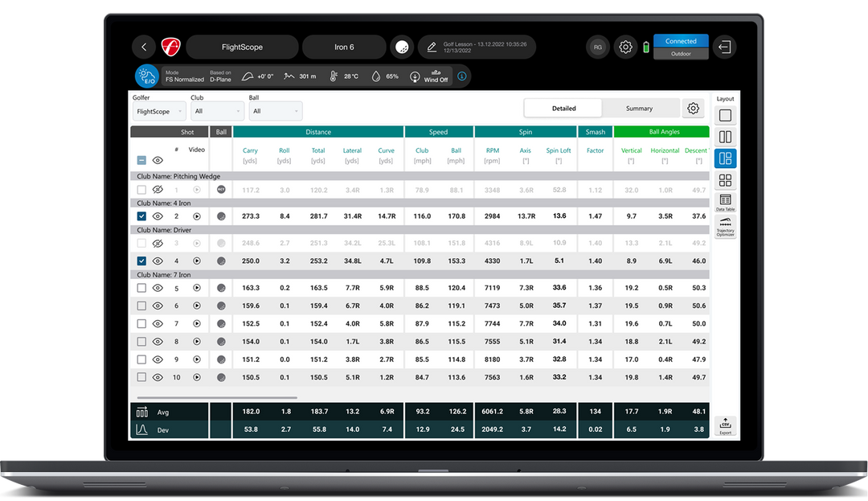The width and height of the screenshot is (868, 501).
Task: Select the four-grid layout icon
Action: pyautogui.click(x=725, y=180)
